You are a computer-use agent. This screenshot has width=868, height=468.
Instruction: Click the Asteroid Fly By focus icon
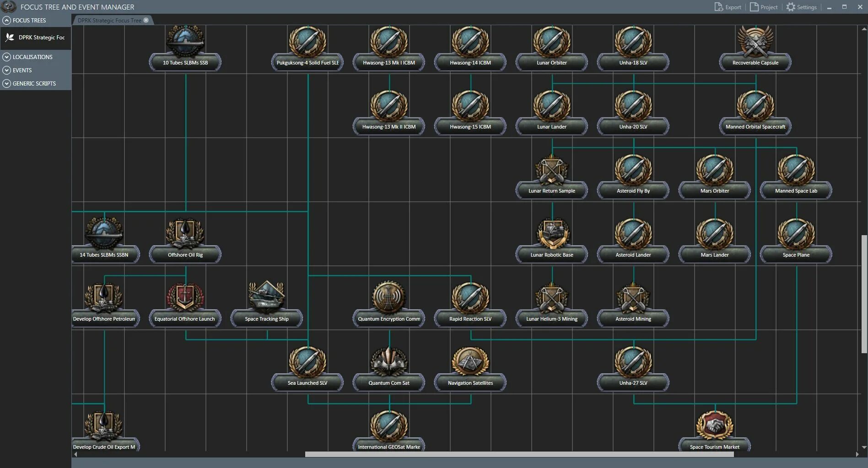tap(633, 169)
